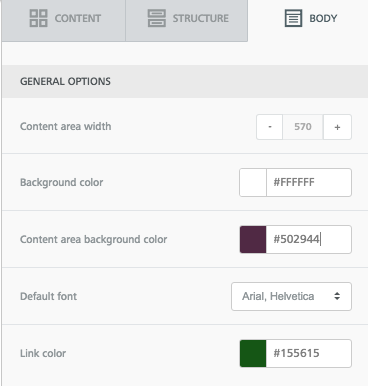Switch to the CONTENT tab label
The image size is (368, 386).
click(x=78, y=18)
